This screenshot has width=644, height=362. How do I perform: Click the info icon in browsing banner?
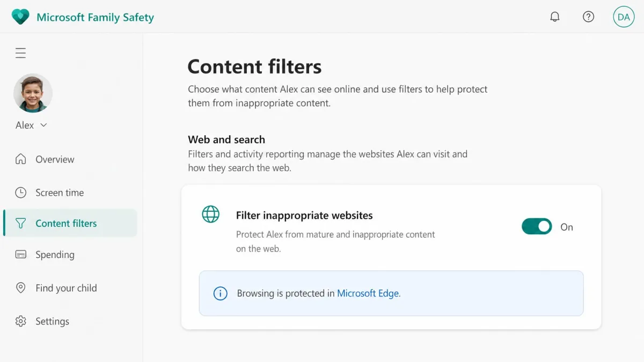[x=220, y=293]
